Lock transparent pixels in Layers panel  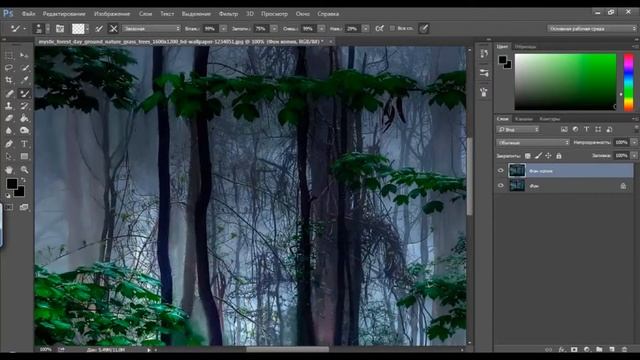(528, 156)
